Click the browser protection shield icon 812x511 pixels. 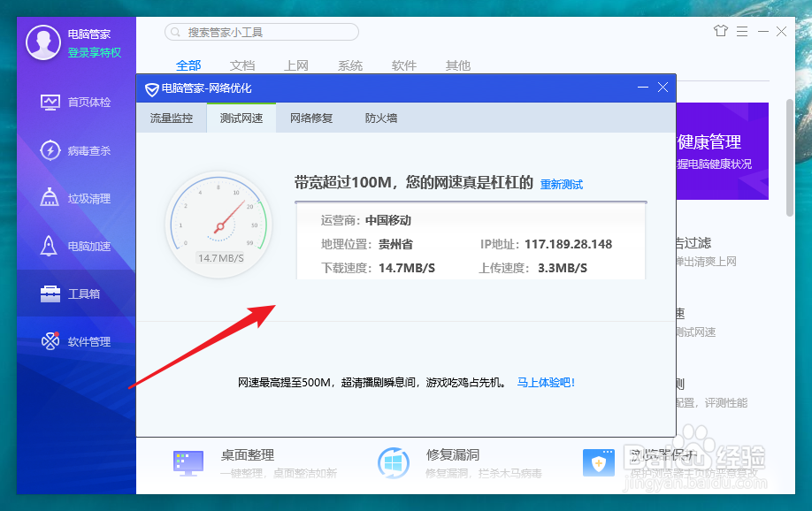599,463
